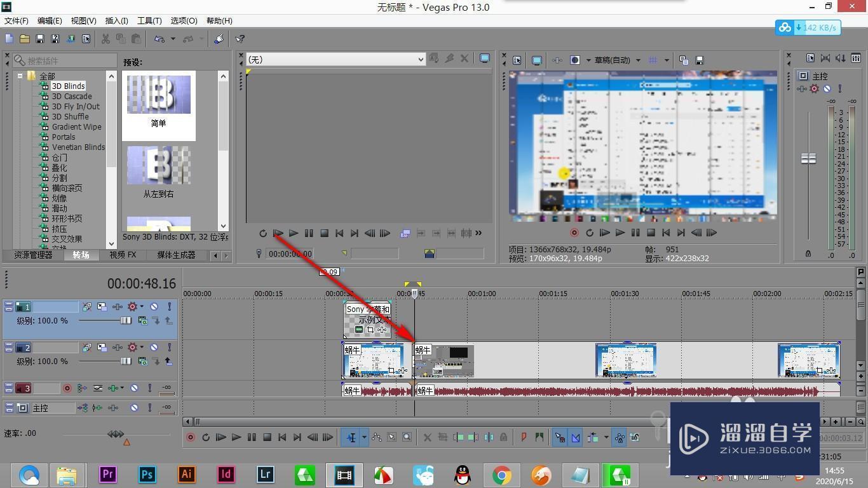Open the 工具(T) menu
This screenshot has width=868, height=488.
coord(149,21)
